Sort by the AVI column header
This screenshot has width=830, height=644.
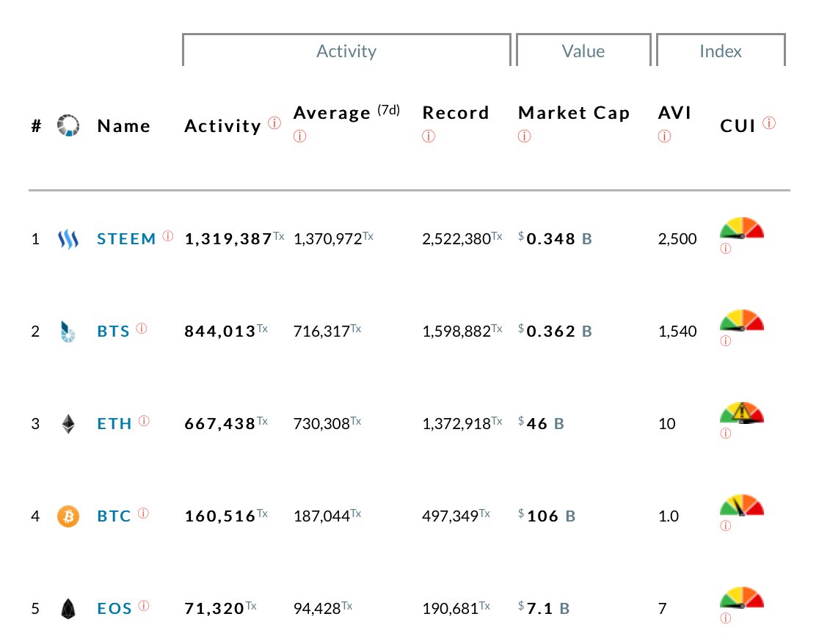point(675,113)
